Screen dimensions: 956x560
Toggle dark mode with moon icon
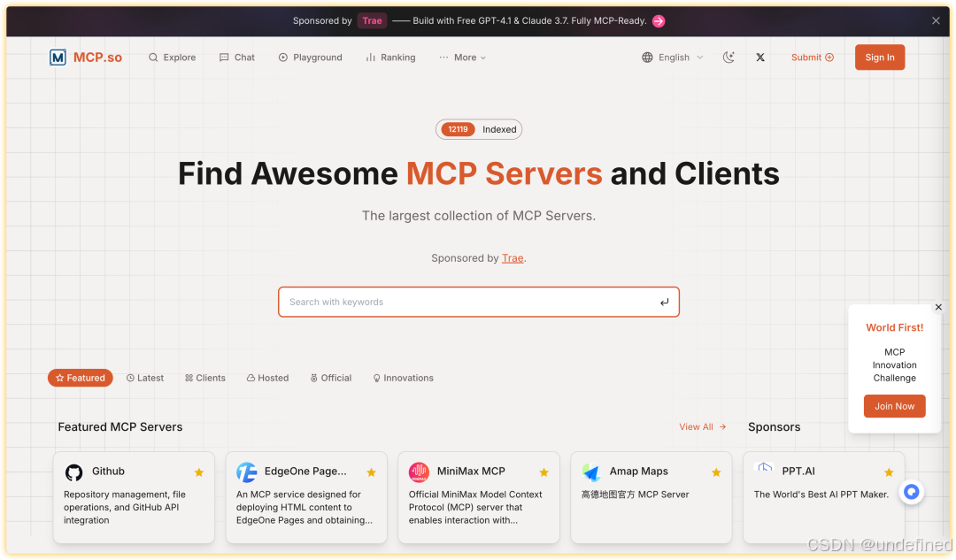tap(729, 58)
